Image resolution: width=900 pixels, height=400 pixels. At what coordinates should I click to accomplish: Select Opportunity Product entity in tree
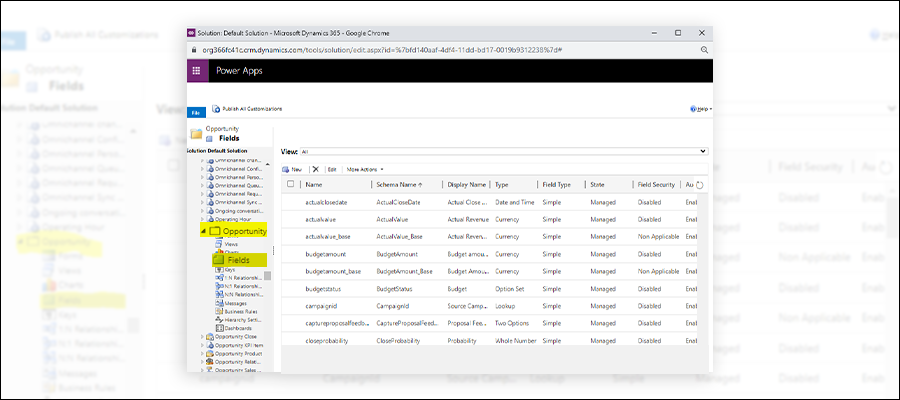(x=235, y=354)
